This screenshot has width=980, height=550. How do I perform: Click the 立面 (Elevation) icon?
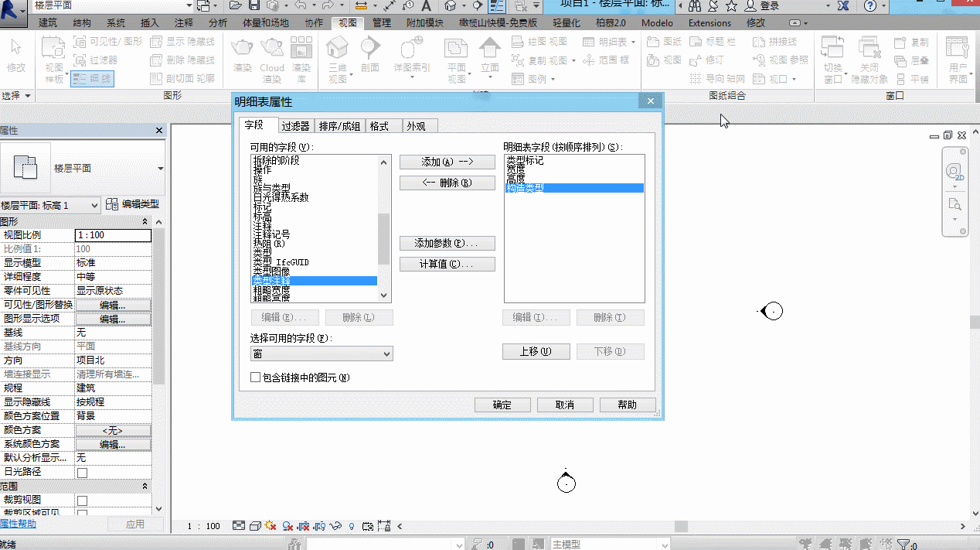tap(490, 50)
